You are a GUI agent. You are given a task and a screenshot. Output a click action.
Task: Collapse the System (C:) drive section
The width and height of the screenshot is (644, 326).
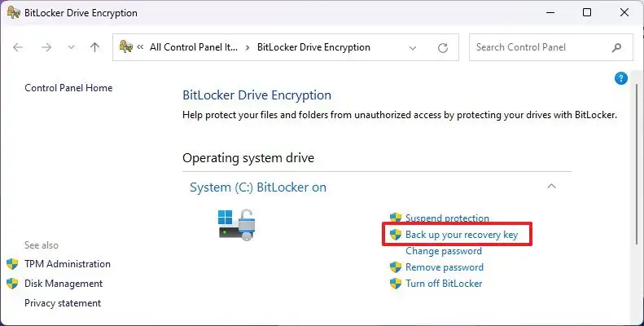click(551, 187)
